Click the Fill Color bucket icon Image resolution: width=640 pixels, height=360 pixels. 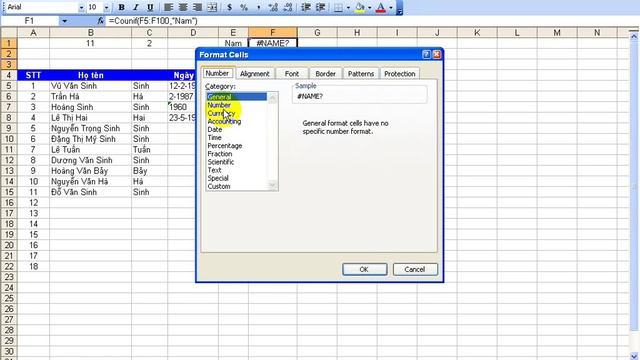coord(360,7)
